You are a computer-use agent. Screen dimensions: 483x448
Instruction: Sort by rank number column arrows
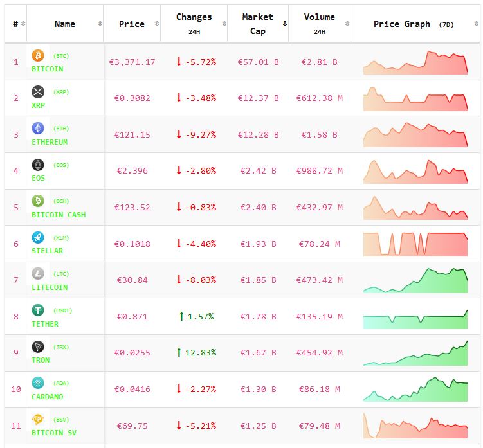click(23, 24)
